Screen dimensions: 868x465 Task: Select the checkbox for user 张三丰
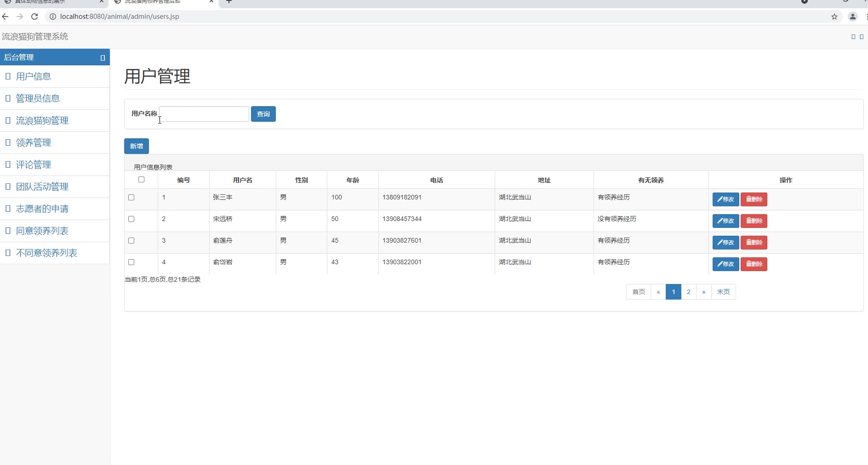click(x=131, y=198)
